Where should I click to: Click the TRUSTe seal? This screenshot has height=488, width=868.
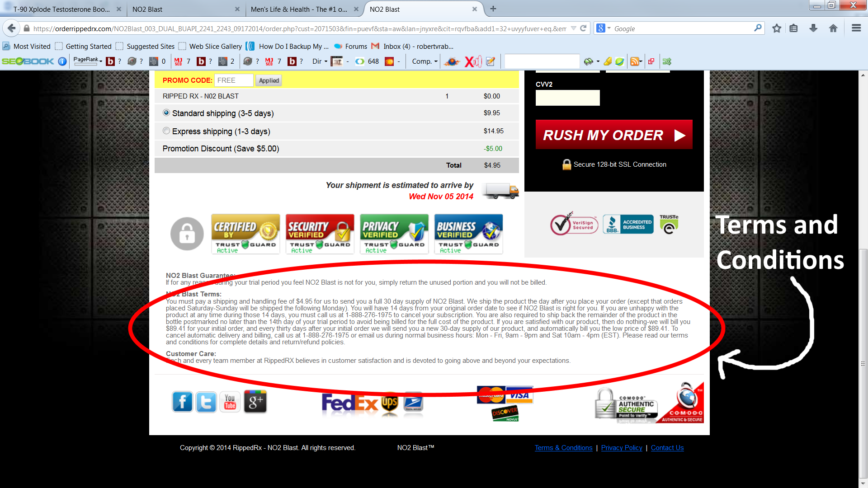[669, 224]
